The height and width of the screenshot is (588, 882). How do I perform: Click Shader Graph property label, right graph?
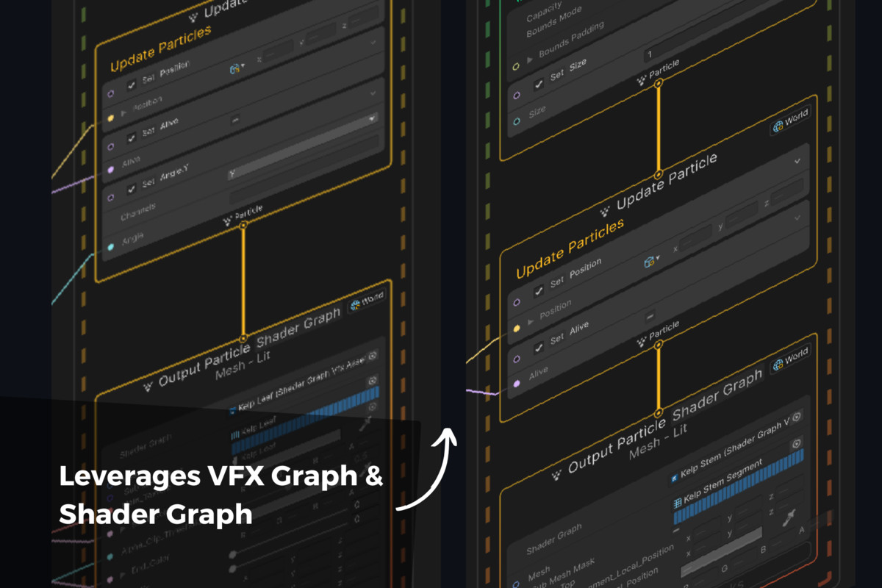[x=554, y=539]
